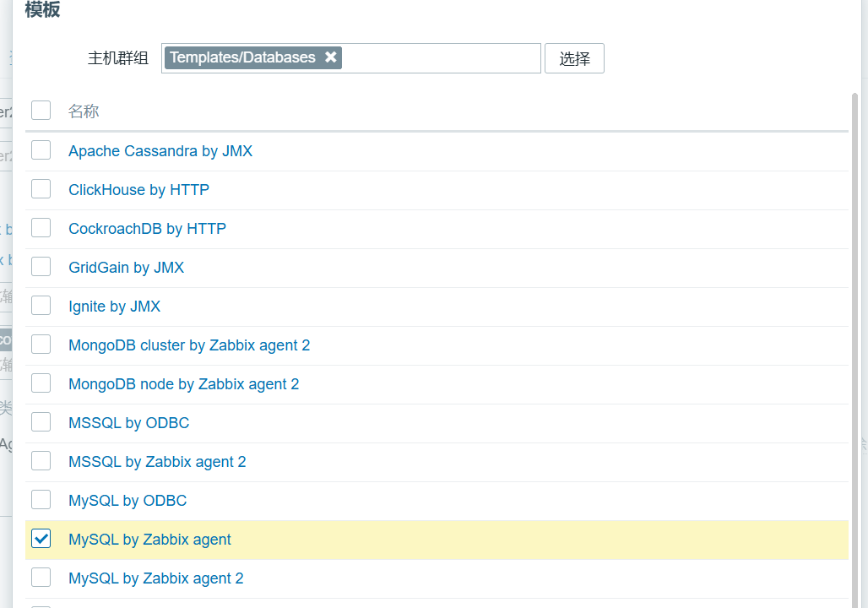868x608 pixels.
Task: Select the MySQL by ODBC link
Action: [x=127, y=501]
